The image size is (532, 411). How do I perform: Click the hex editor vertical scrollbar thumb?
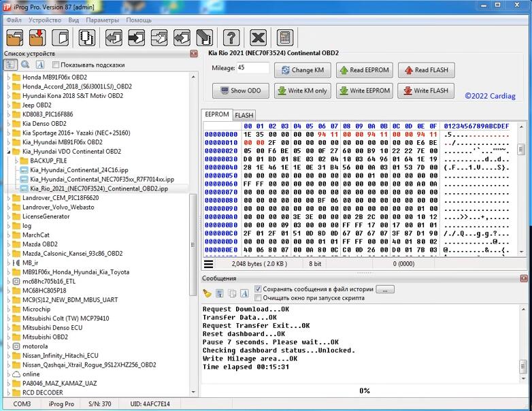click(521, 149)
